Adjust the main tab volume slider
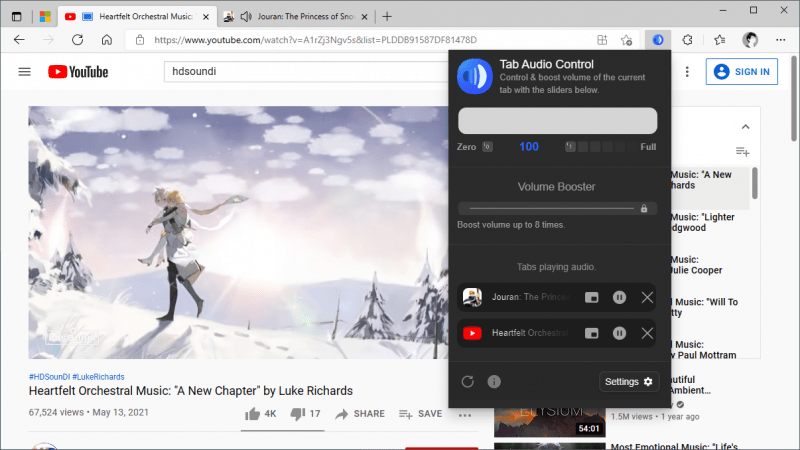Screen dimensions: 800x450 [557, 121]
